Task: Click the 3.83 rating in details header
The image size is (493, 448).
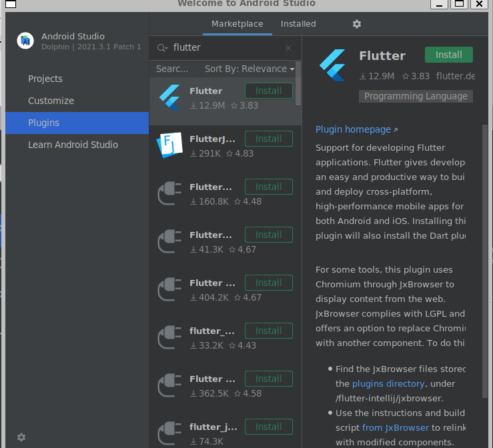Action: pyautogui.click(x=416, y=76)
